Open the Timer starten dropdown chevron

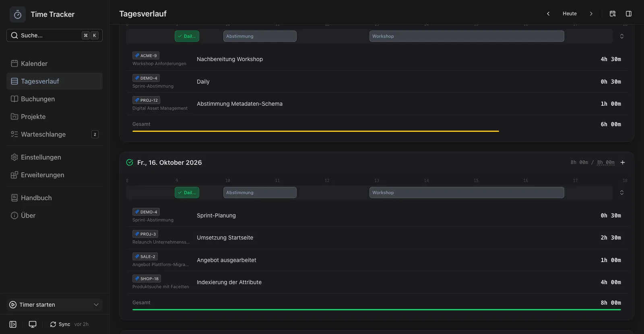pos(96,305)
